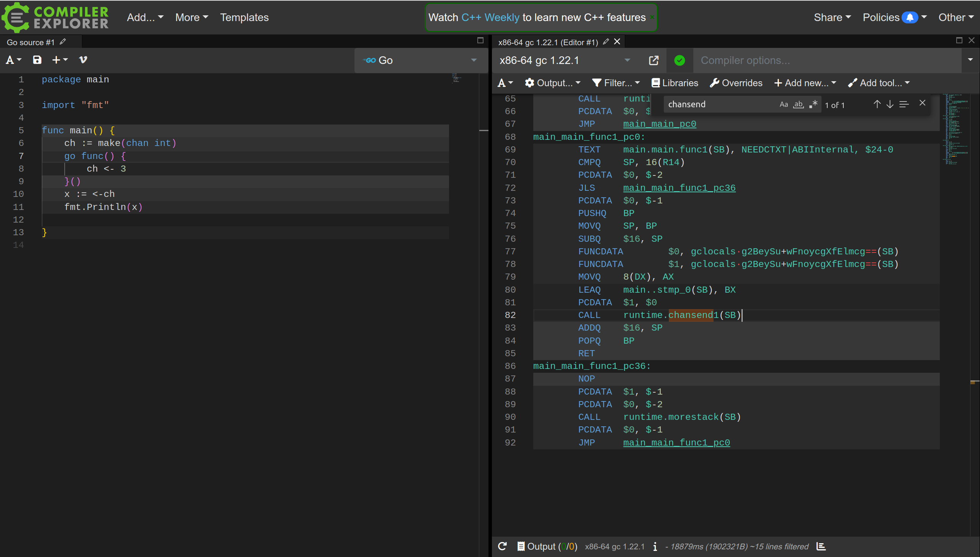The width and height of the screenshot is (980, 557).
Task: Follow the C++ Weekly link
Action: tap(490, 18)
